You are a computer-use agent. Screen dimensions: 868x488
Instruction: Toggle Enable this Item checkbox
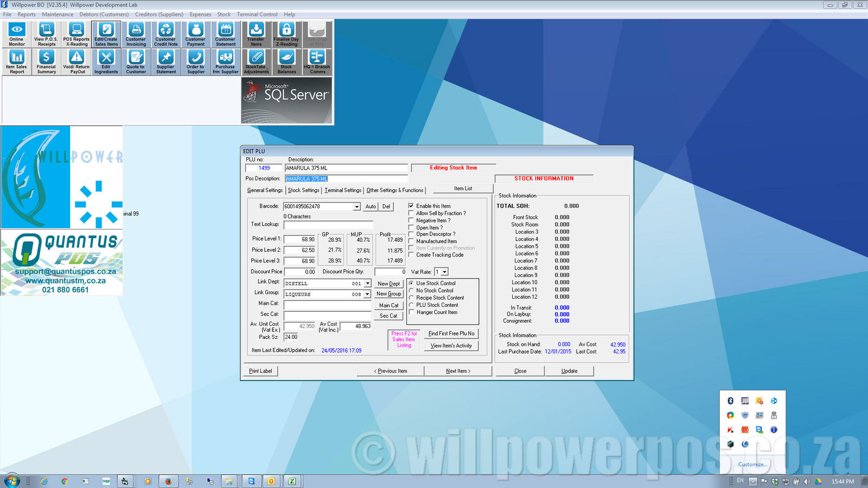point(411,206)
